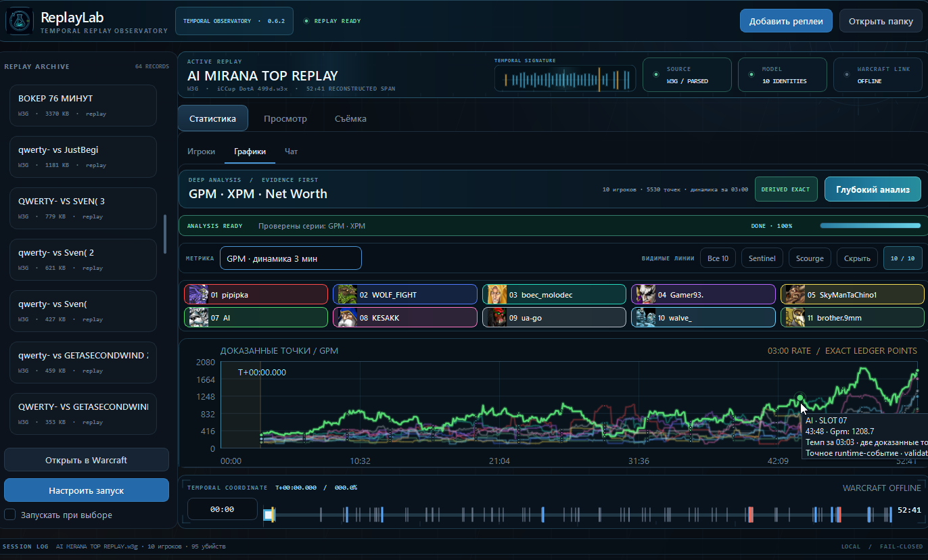Click the temporal timeline scrubber handle
This screenshot has width=928, height=560.
[269, 515]
